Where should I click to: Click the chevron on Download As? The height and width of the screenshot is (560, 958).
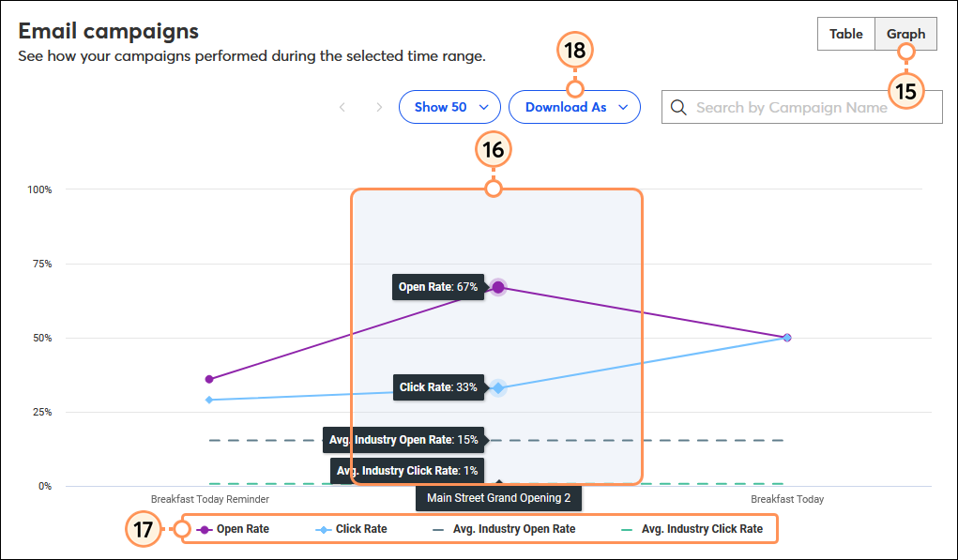[x=623, y=108]
